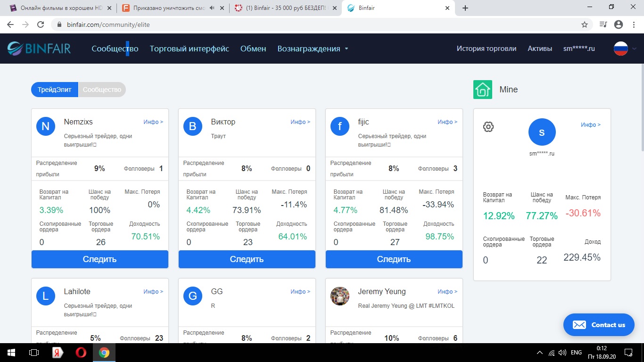Click Nemzixs round avatar icon

coord(45,126)
